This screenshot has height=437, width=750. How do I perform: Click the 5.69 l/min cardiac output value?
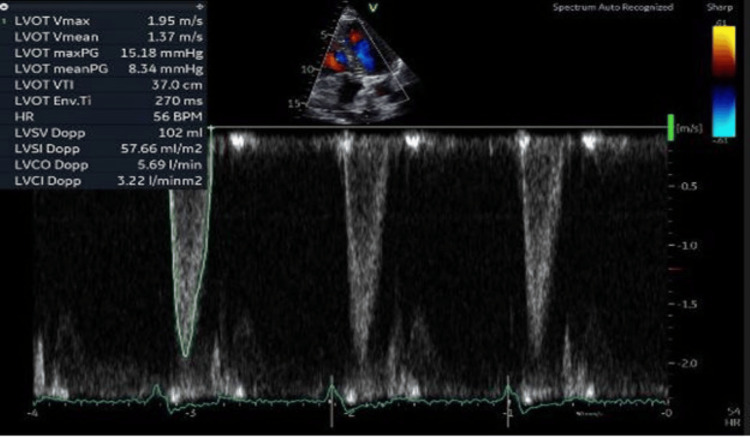[169, 165]
